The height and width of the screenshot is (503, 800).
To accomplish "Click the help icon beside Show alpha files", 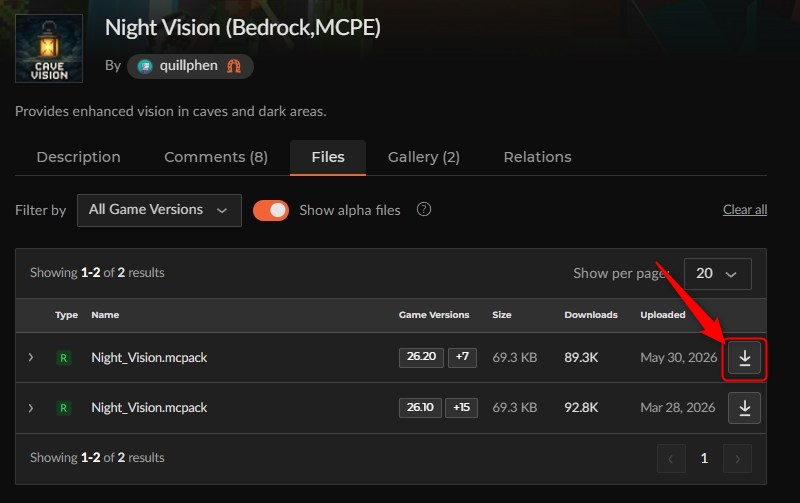I will (x=423, y=209).
